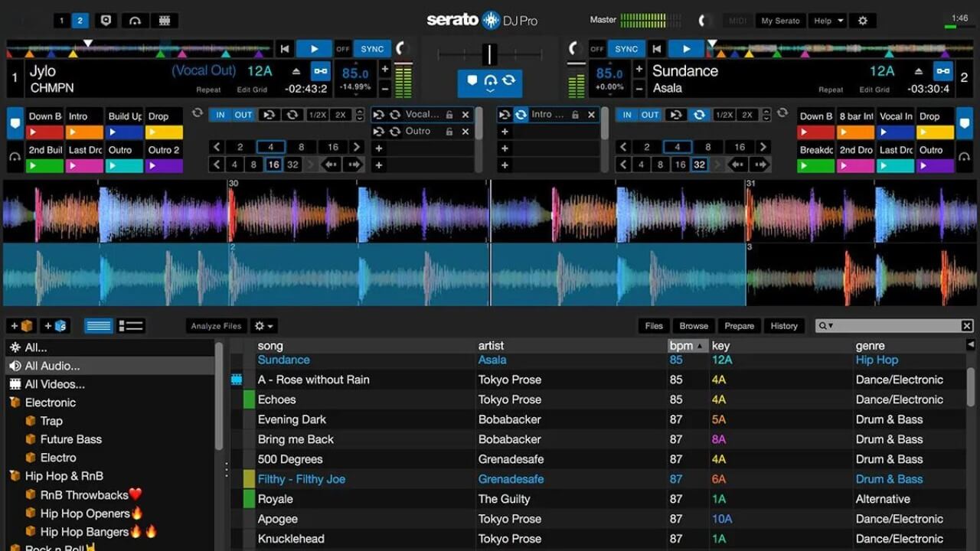Click the MIDI assign button

[x=738, y=21]
